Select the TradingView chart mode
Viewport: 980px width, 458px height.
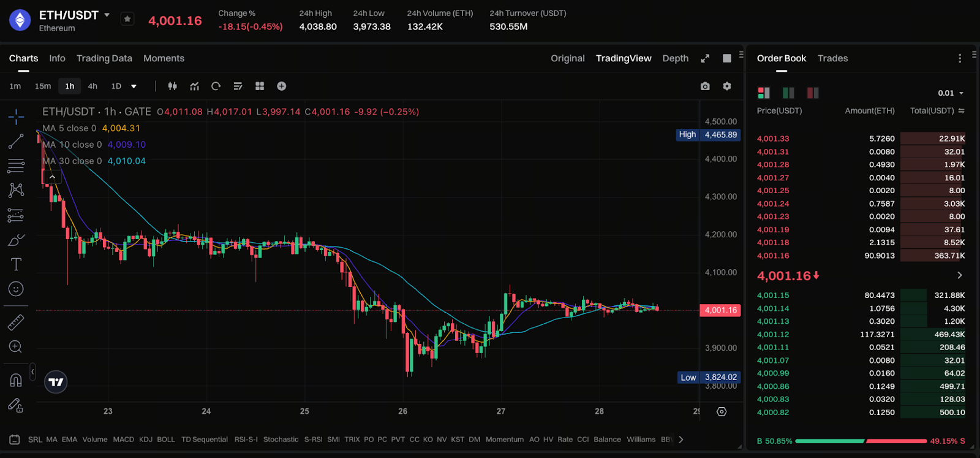[624, 58]
